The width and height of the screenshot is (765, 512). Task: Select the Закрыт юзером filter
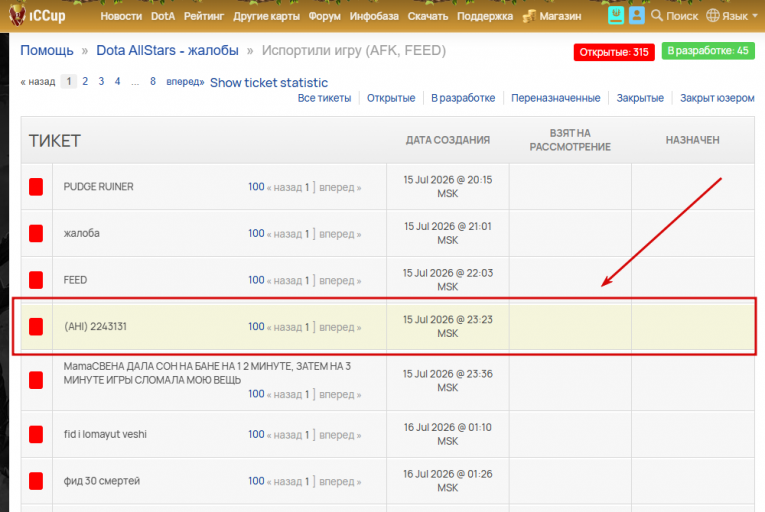(717, 98)
